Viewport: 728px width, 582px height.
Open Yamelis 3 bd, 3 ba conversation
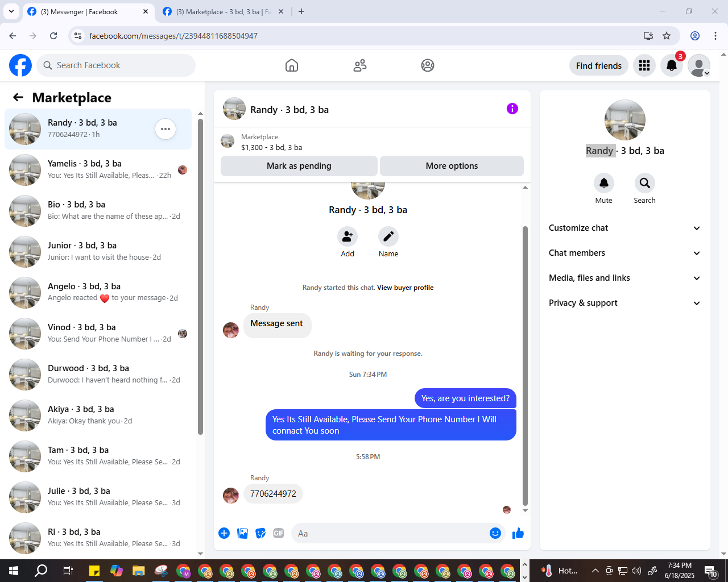click(98, 170)
